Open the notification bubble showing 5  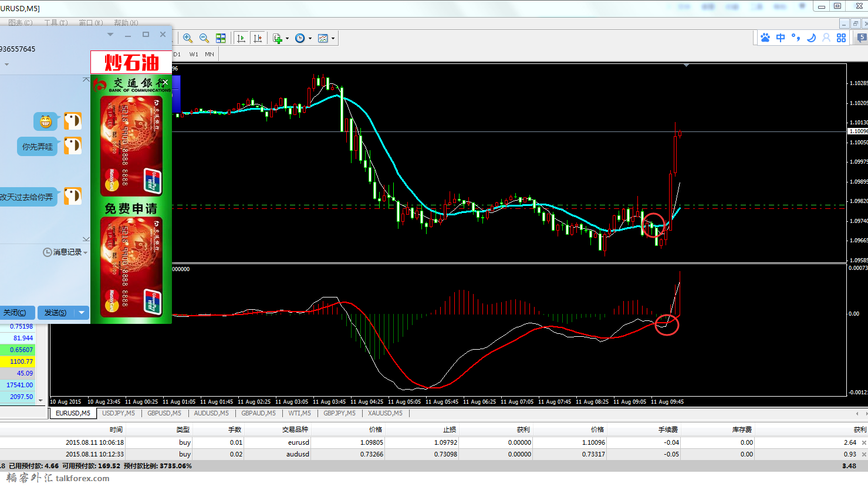(862, 38)
